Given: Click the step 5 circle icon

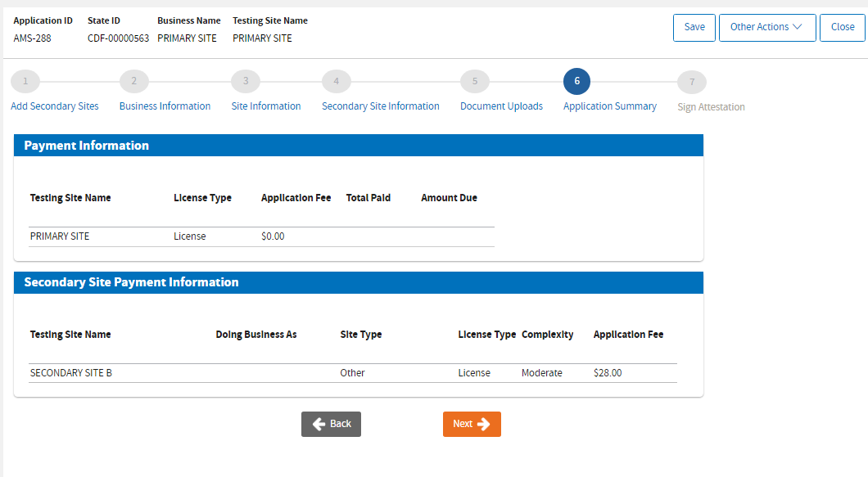Looking at the screenshot, I should 475,82.
